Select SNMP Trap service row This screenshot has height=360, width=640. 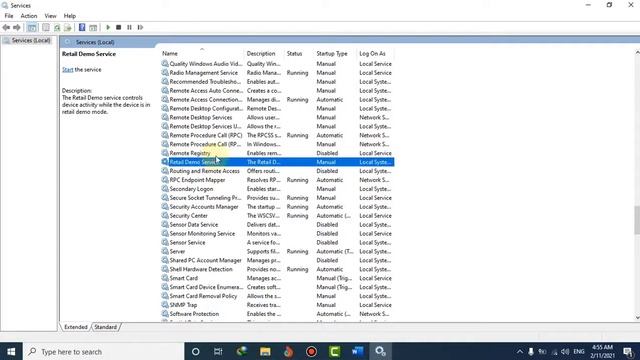[x=278, y=305]
